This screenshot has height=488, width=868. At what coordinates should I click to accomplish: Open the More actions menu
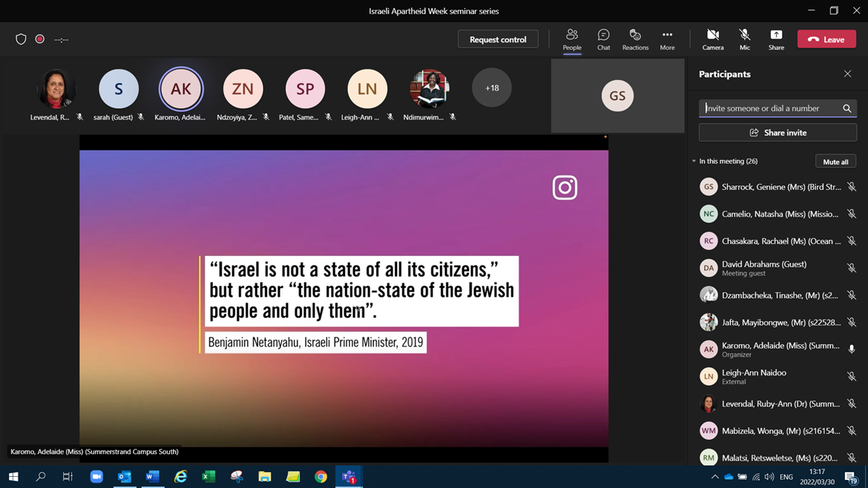(x=667, y=39)
